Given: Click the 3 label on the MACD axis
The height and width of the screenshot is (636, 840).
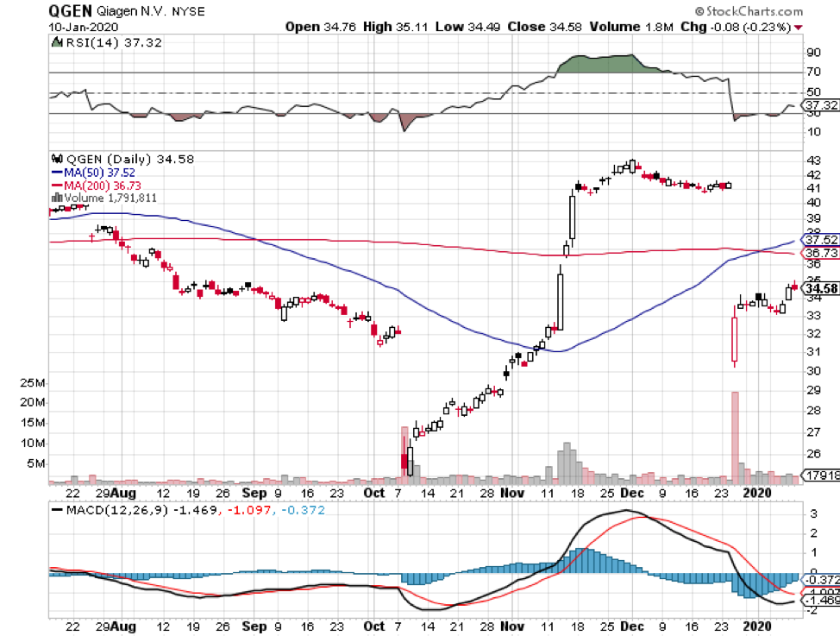Looking at the screenshot, I should tap(814, 513).
